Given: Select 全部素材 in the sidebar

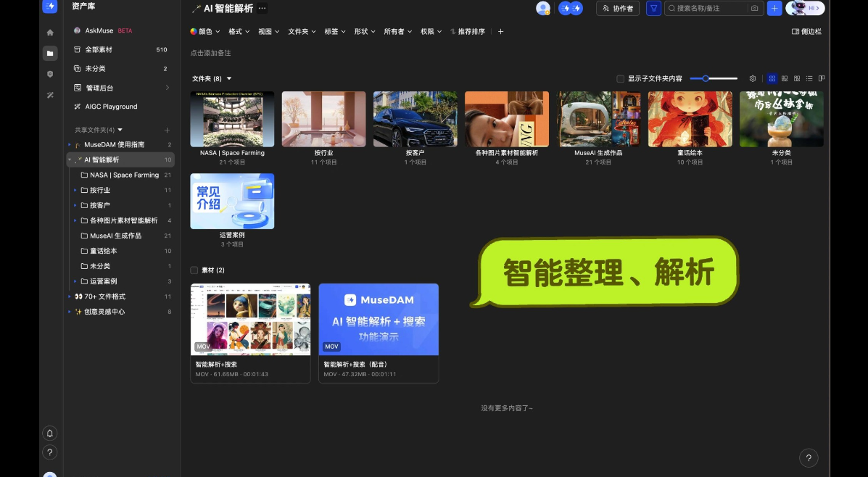Looking at the screenshot, I should pos(99,50).
